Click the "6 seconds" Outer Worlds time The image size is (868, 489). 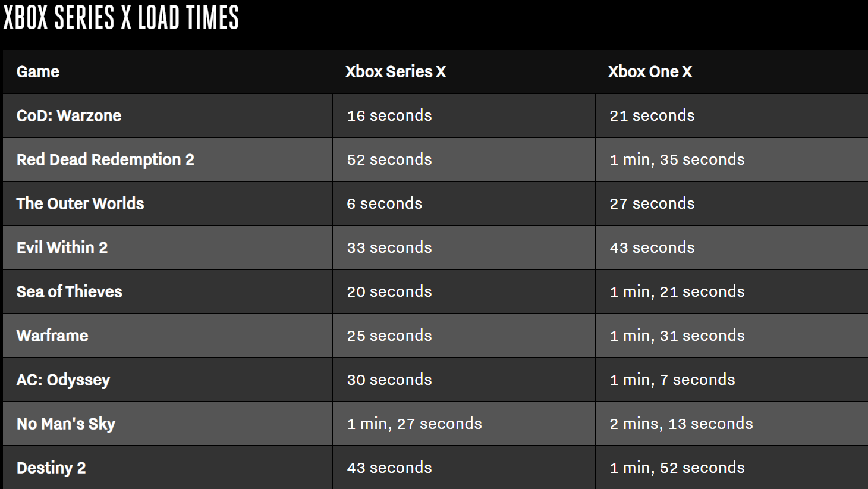pyautogui.click(x=385, y=203)
